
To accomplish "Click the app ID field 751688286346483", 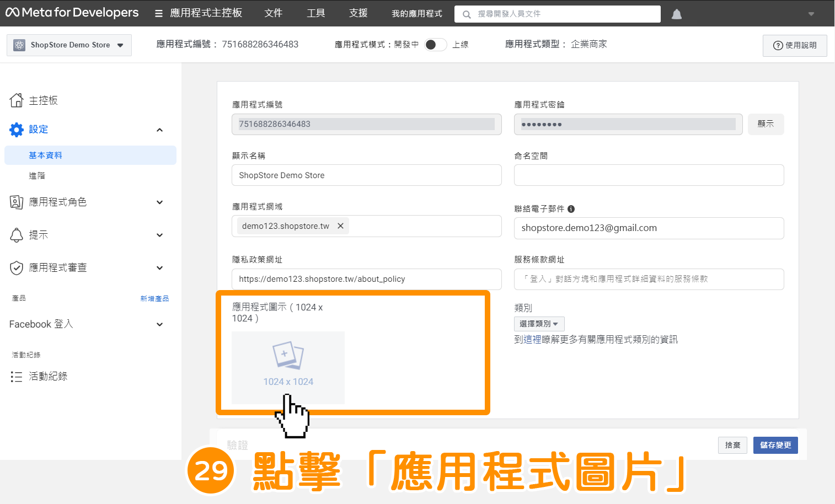I will (367, 124).
